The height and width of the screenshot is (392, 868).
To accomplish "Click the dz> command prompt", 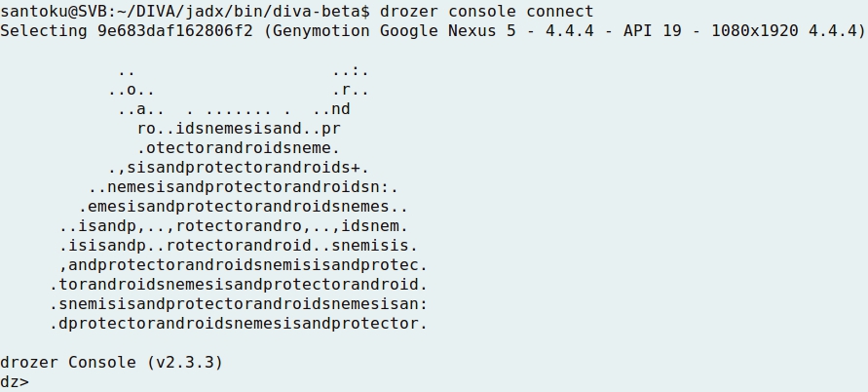I will point(15,381).
